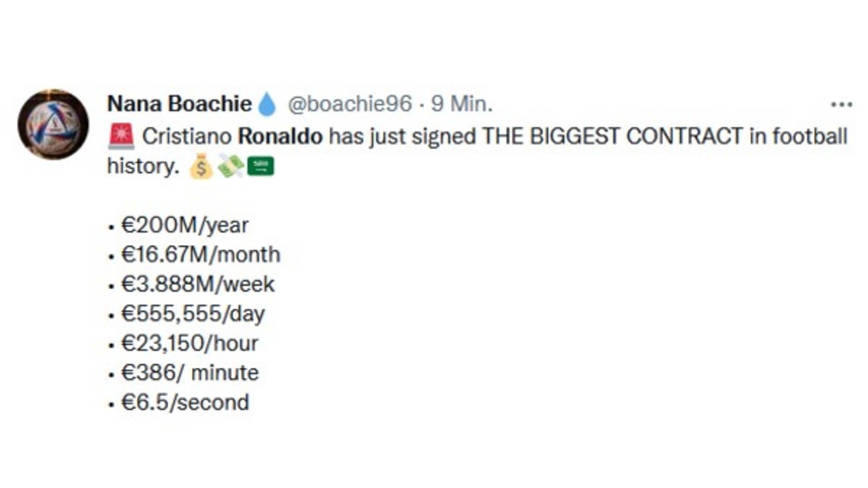Open the Nana Boachie profile name
The height and width of the screenshot is (488, 868).
[179, 104]
